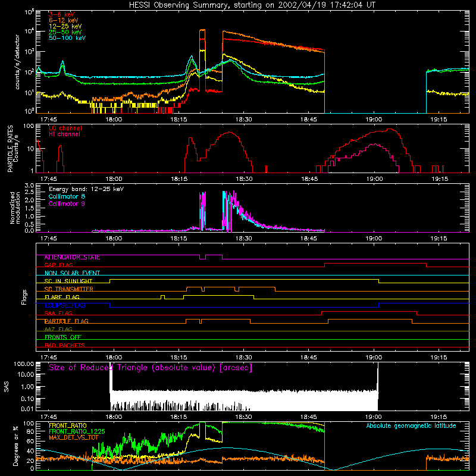Select the 50-100 keV legend label
This screenshot has width=476, height=476.
(x=67, y=38)
